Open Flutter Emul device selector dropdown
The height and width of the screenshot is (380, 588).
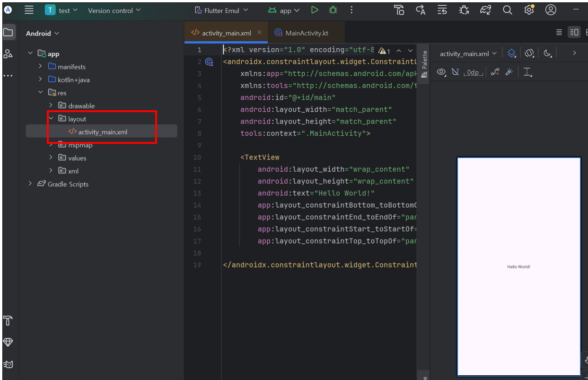click(x=222, y=10)
